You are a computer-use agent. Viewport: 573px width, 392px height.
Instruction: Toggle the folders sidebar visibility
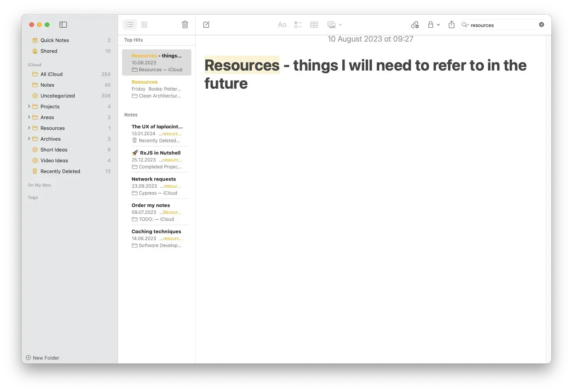[63, 24]
